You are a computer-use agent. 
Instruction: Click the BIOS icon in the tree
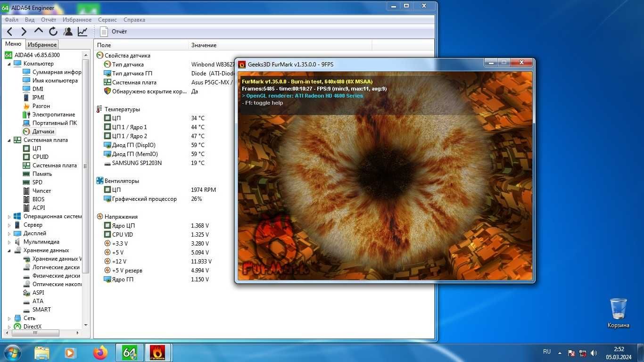pyautogui.click(x=26, y=199)
